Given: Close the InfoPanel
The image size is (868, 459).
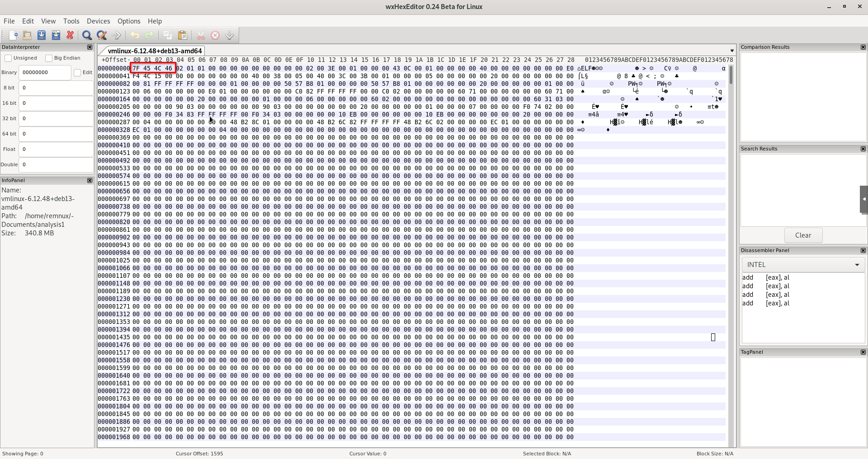Looking at the screenshot, I should point(90,180).
